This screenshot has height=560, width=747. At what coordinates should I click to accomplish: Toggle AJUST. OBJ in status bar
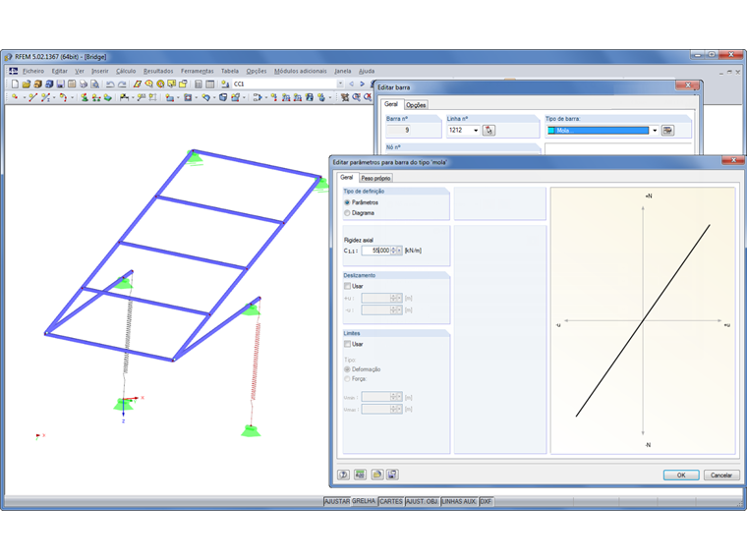[422, 501]
